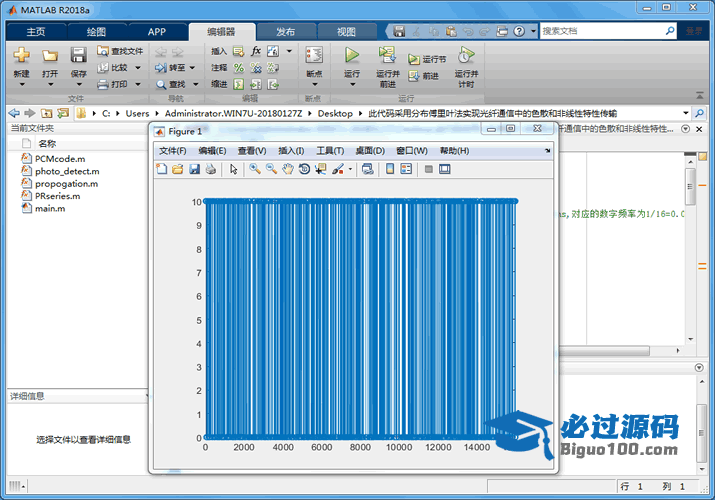Switch to Publish (发布) tab
This screenshot has width=715, height=500.
(285, 31)
